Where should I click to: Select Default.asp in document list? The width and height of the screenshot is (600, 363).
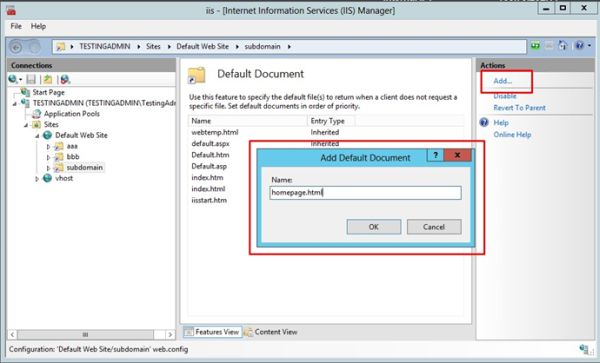pos(209,166)
